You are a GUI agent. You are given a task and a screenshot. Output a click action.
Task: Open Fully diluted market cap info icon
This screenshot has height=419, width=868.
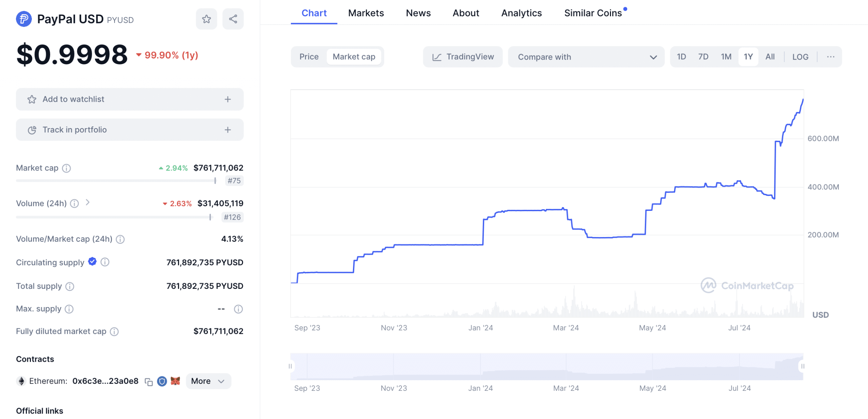click(114, 332)
